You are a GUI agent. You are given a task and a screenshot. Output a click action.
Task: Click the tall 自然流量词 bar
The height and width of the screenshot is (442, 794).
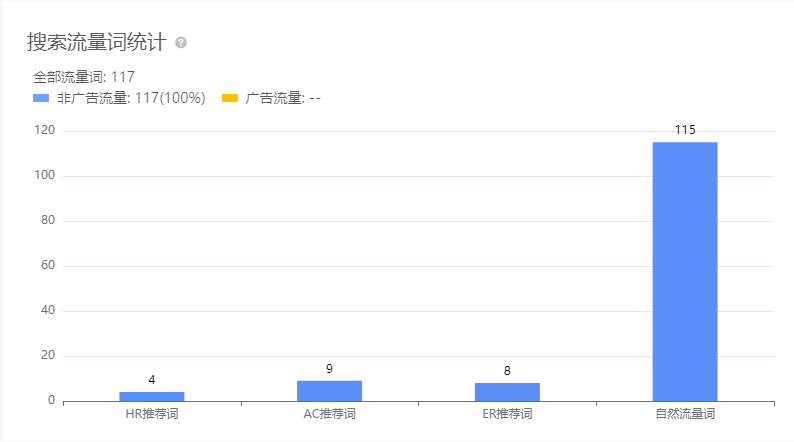685,270
